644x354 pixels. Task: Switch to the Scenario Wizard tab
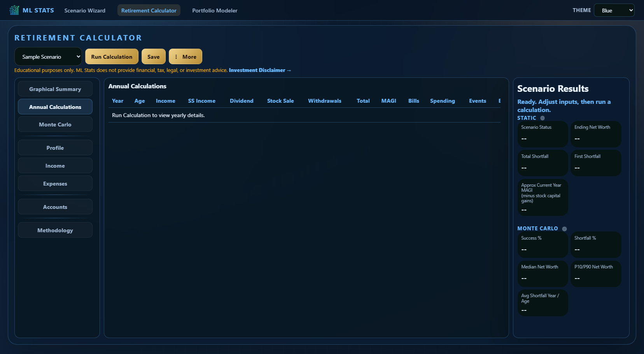point(85,11)
